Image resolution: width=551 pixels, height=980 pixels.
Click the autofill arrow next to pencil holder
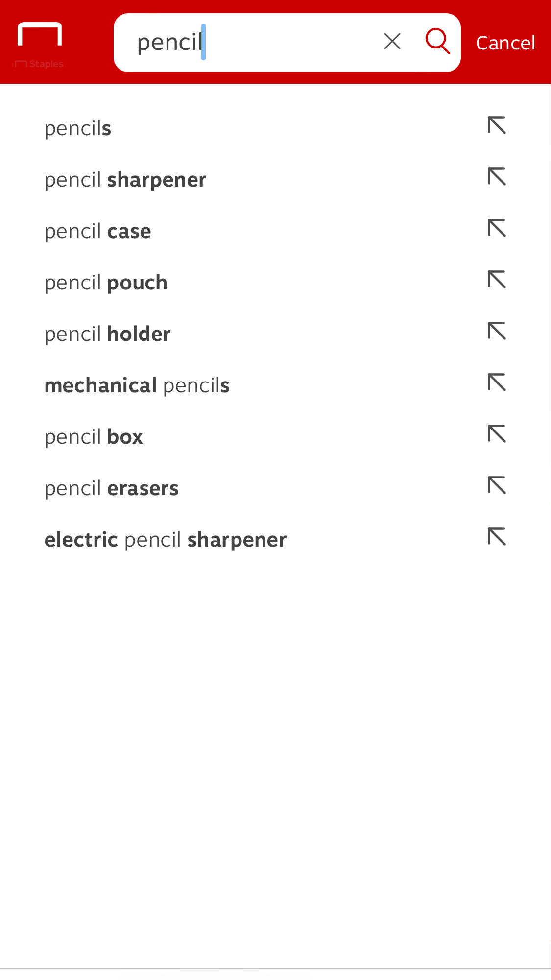pos(497,332)
